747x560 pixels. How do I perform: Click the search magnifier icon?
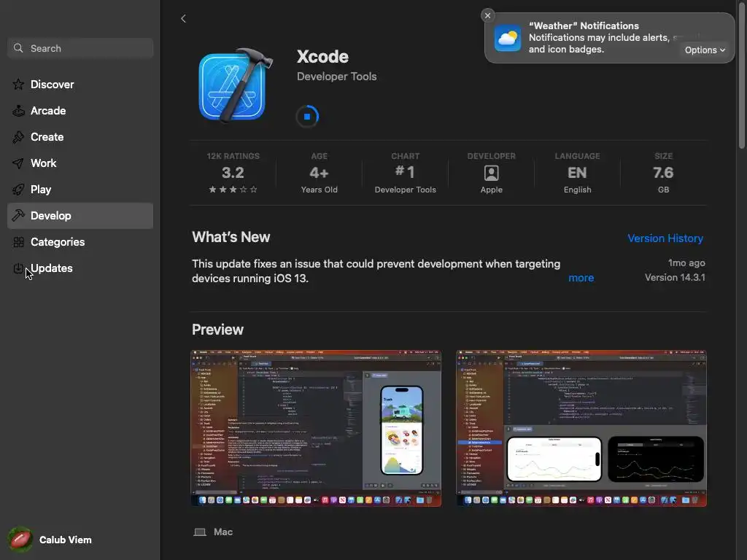pyautogui.click(x=18, y=48)
